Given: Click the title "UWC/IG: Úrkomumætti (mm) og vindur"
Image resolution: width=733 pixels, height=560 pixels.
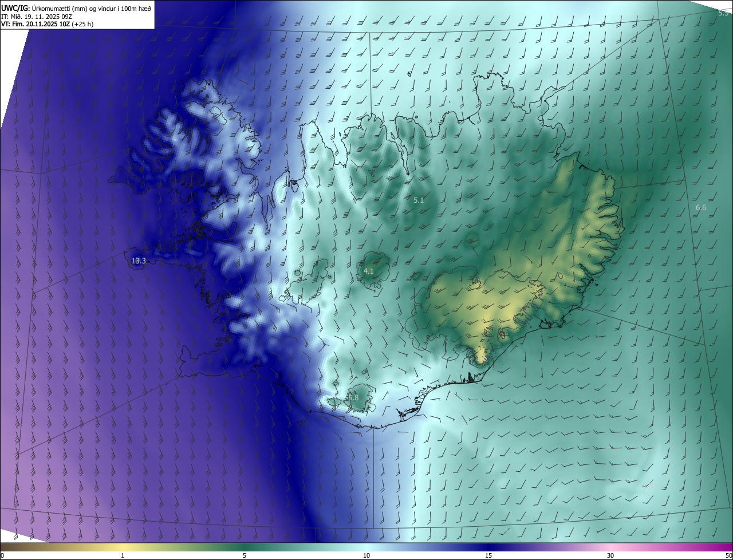Looking at the screenshot, I should (x=58, y=7).
